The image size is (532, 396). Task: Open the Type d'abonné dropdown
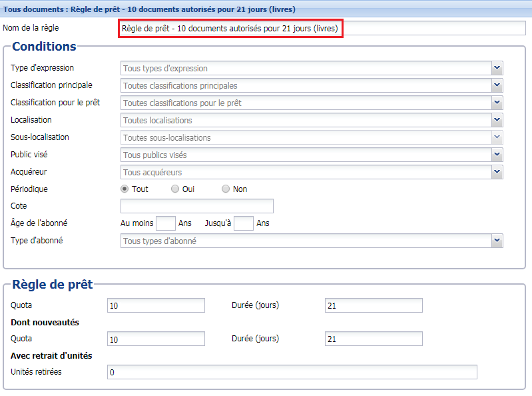coord(497,241)
